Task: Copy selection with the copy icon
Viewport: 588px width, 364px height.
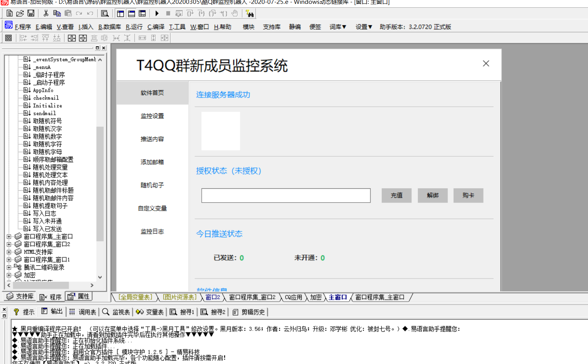Action: click(57, 13)
